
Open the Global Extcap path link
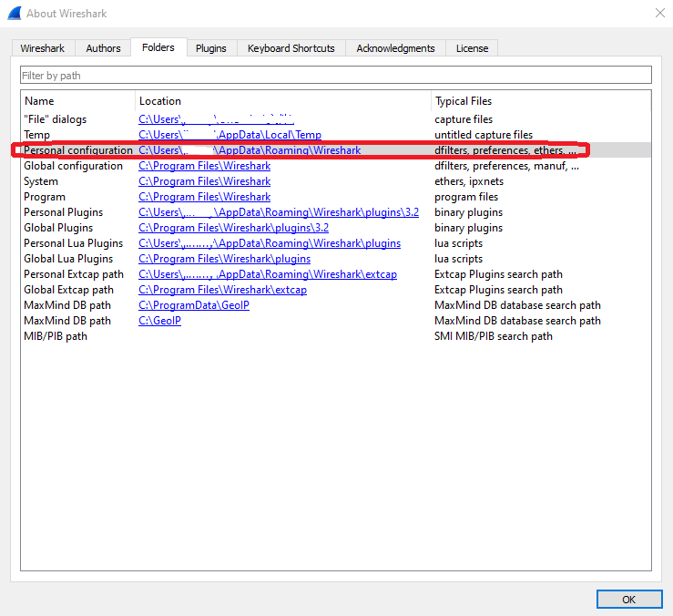(222, 290)
